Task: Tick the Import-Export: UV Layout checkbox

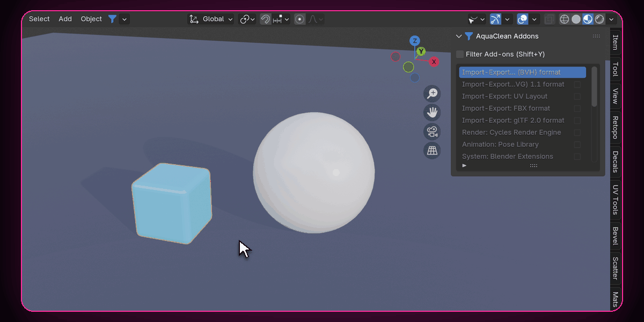Action: click(577, 97)
